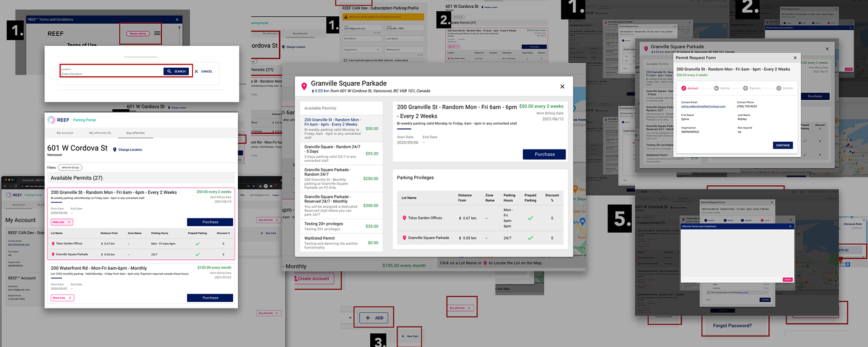Click Telus Garden Offices pin in Parking Privileges
Image resolution: width=868 pixels, height=347 pixels.
[x=404, y=218]
